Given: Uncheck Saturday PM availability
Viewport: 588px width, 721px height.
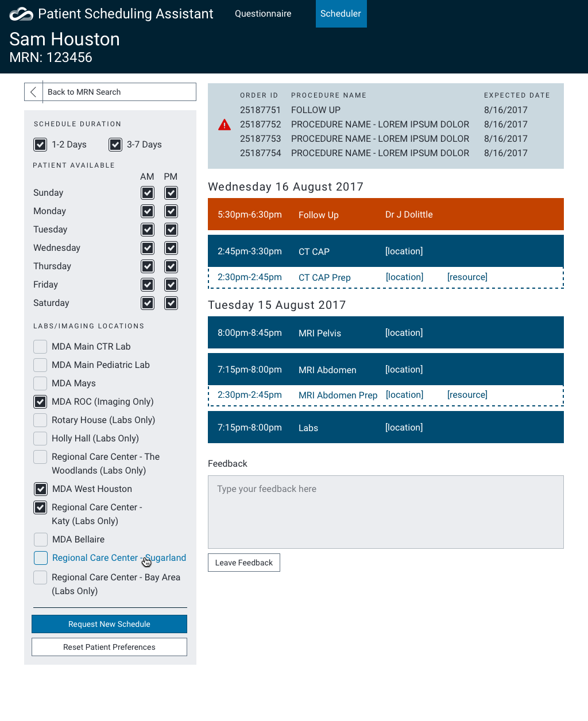Looking at the screenshot, I should [171, 303].
